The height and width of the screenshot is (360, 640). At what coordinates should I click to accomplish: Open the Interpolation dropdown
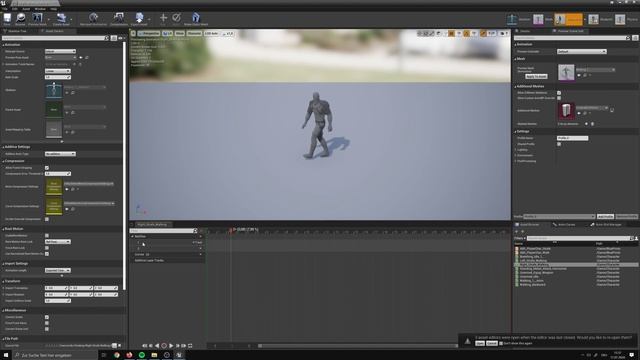58,71
